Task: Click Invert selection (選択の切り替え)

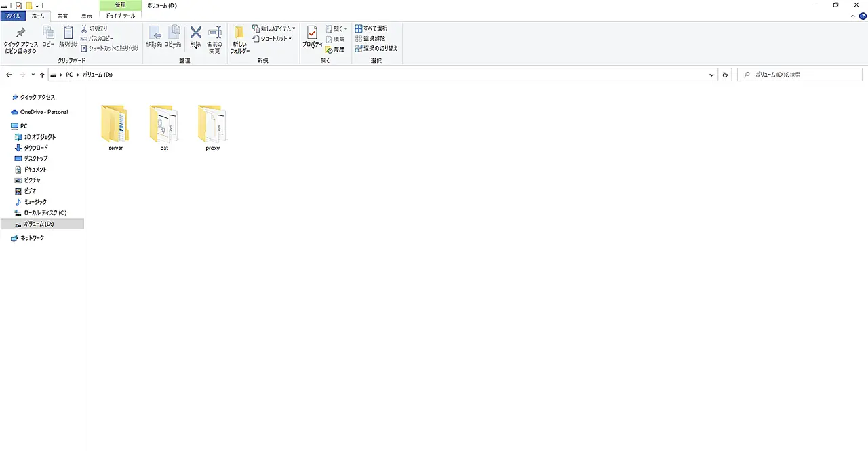Action: 376,48
